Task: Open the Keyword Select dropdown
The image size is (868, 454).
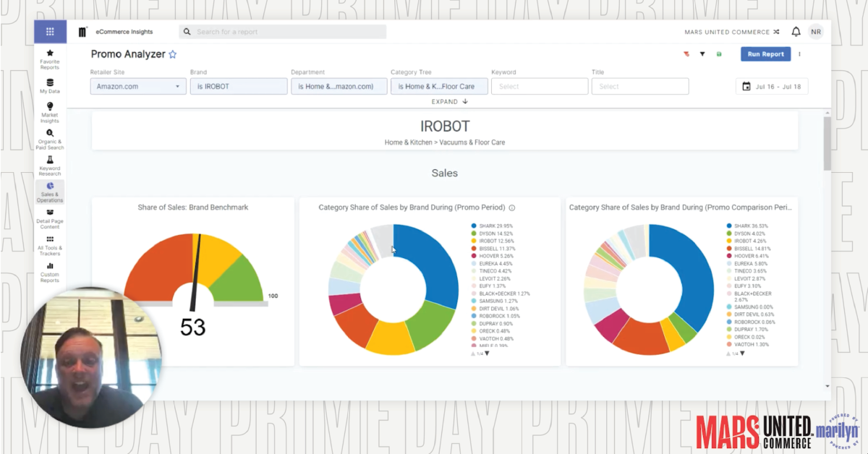Action: click(x=540, y=86)
